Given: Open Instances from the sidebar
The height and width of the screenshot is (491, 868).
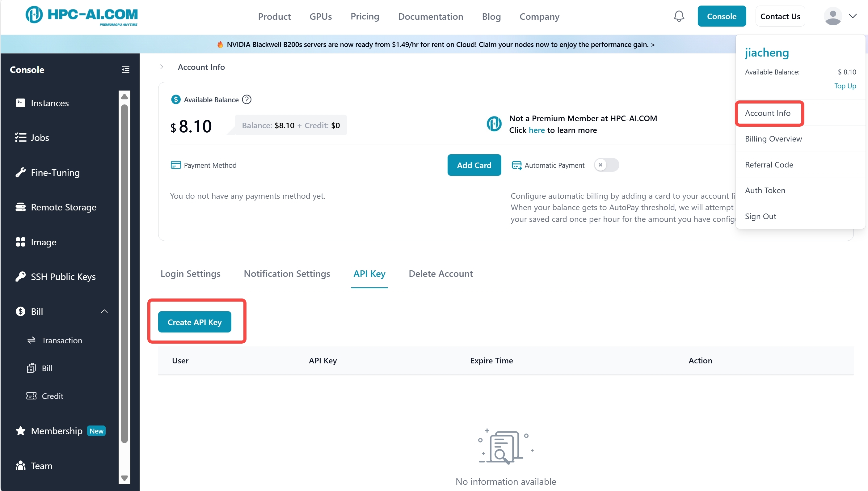Looking at the screenshot, I should (x=49, y=103).
